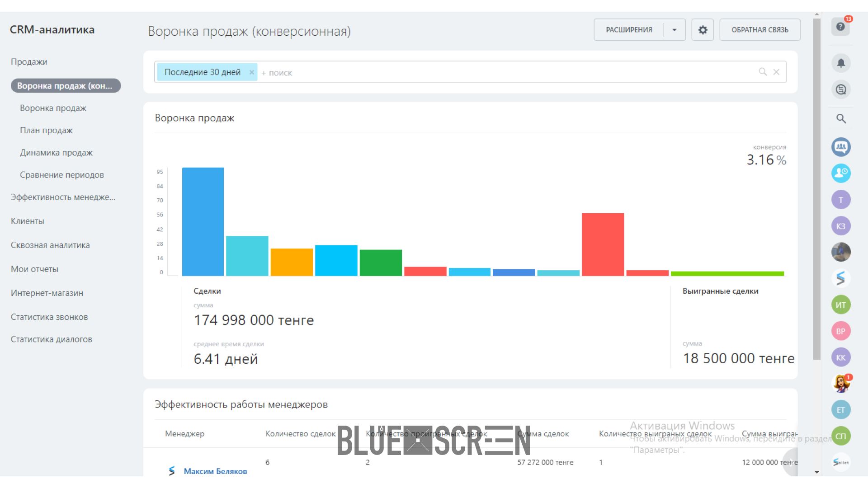
Task: Click the green funnel bar
Action: [x=381, y=263]
